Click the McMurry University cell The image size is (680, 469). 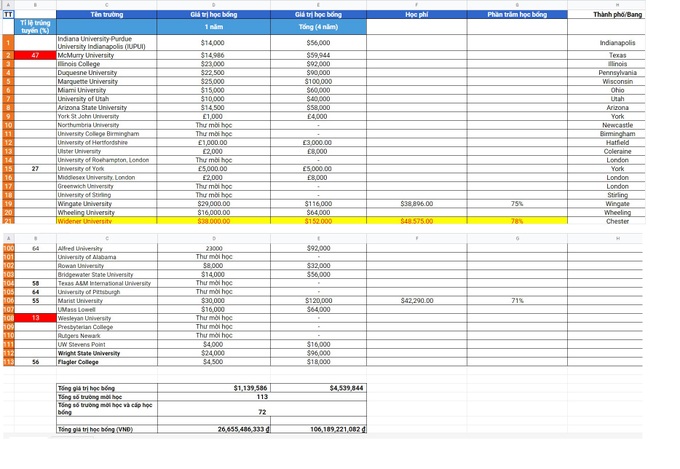tap(107, 55)
